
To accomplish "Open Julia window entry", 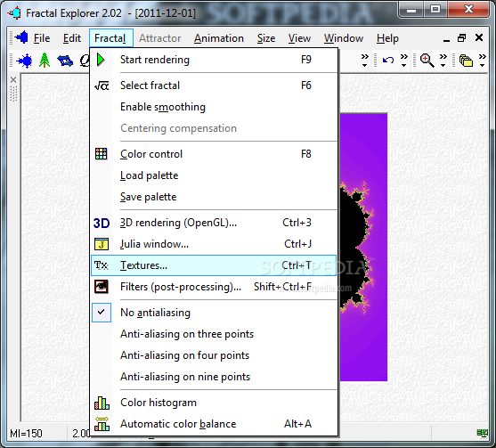I will (x=214, y=244).
